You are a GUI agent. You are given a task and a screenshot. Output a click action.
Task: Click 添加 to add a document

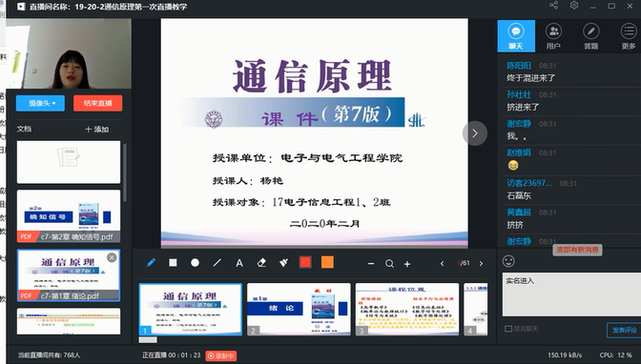tap(97, 129)
